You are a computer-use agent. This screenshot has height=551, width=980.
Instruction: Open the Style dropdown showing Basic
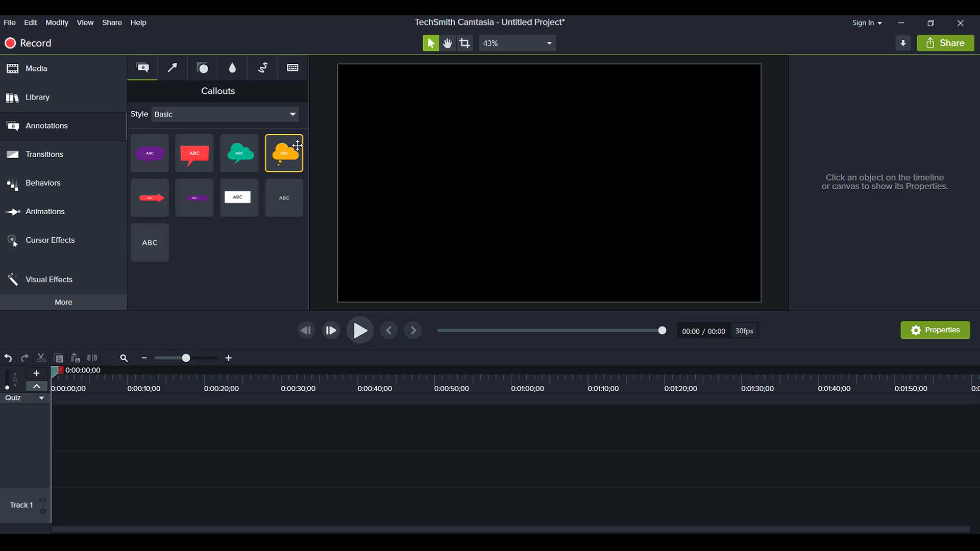225,114
